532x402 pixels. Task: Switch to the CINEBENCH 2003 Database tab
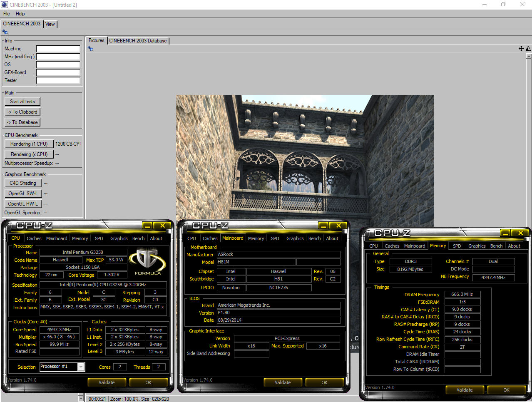138,41
